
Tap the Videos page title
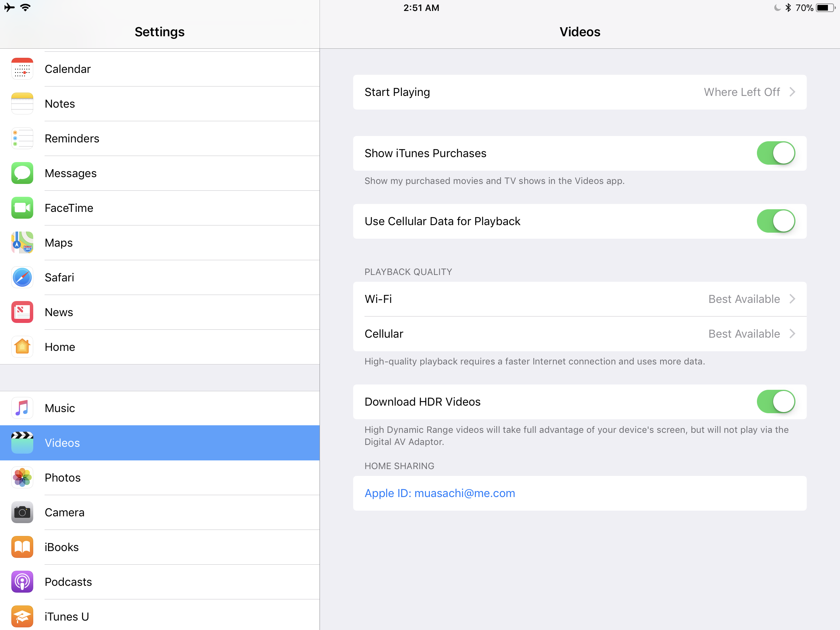coord(579,32)
